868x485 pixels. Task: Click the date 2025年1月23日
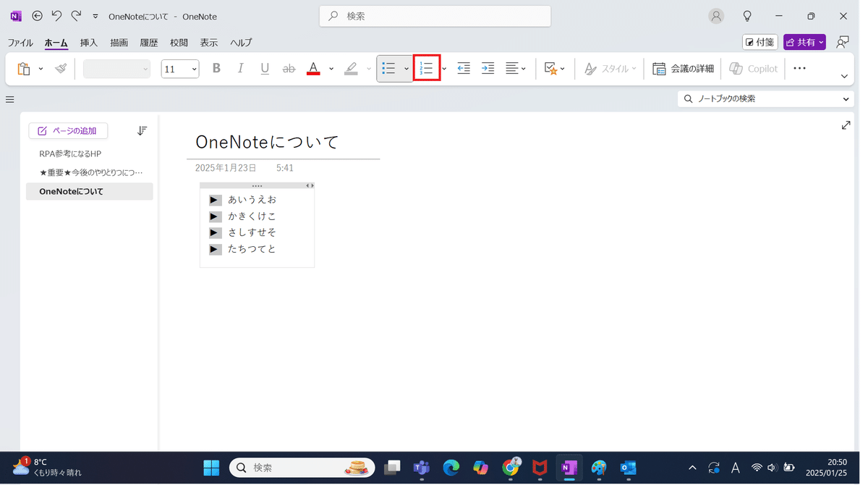pyautogui.click(x=226, y=168)
